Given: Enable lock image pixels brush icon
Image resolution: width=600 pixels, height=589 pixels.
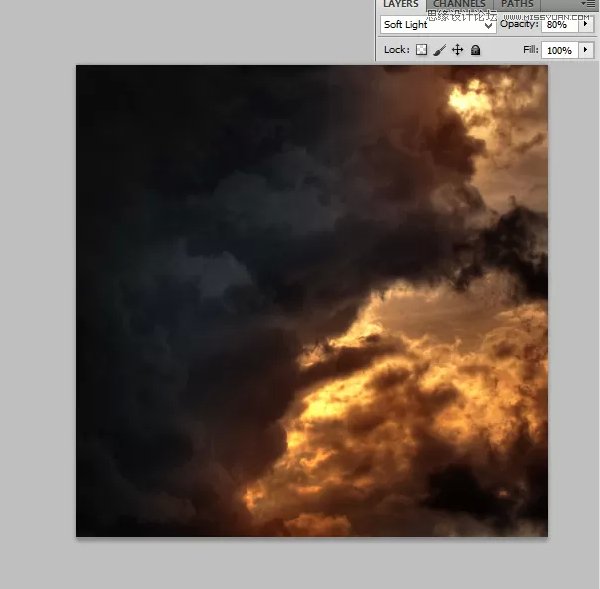Looking at the screenshot, I should (439, 50).
